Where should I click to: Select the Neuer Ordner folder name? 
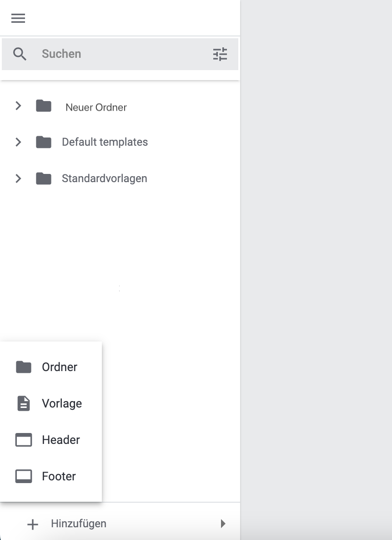(96, 107)
